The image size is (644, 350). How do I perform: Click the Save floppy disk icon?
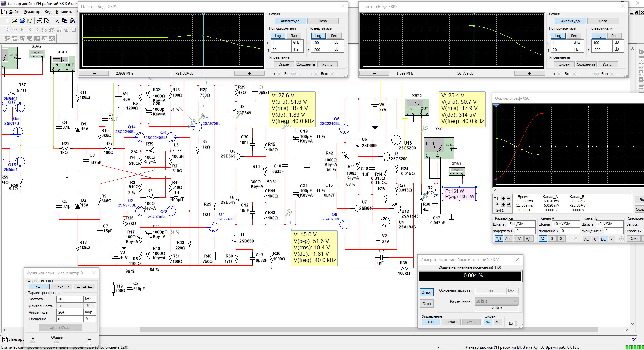(30, 21)
